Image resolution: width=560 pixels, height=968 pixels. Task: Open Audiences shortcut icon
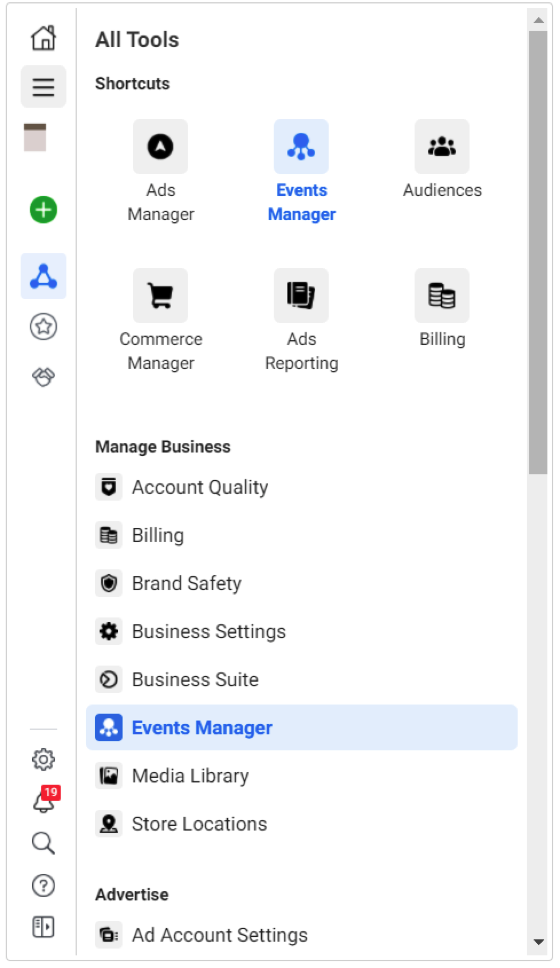click(x=442, y=147)
